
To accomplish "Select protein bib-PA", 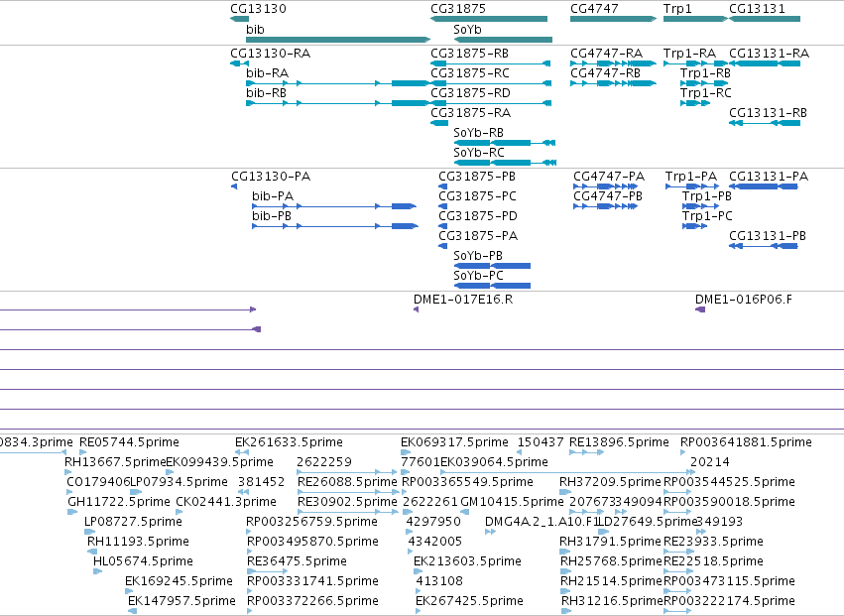I will click(x=334, y=206).
